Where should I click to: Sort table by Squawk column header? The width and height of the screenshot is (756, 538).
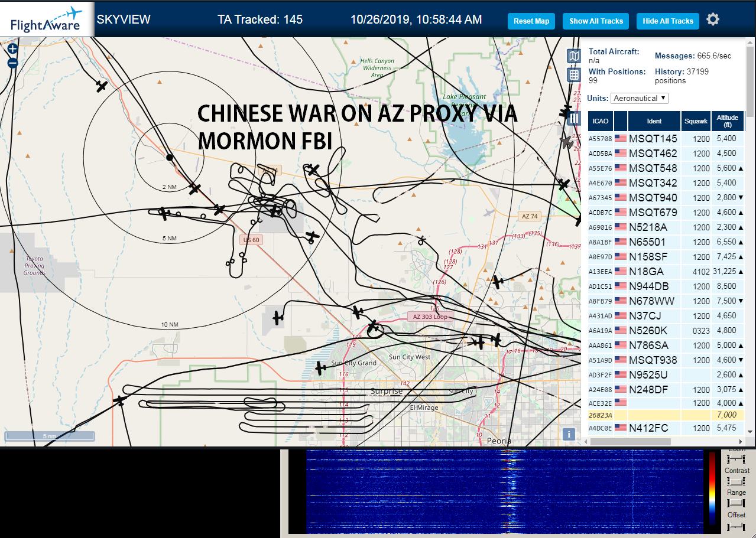click(x=696, y=121)
